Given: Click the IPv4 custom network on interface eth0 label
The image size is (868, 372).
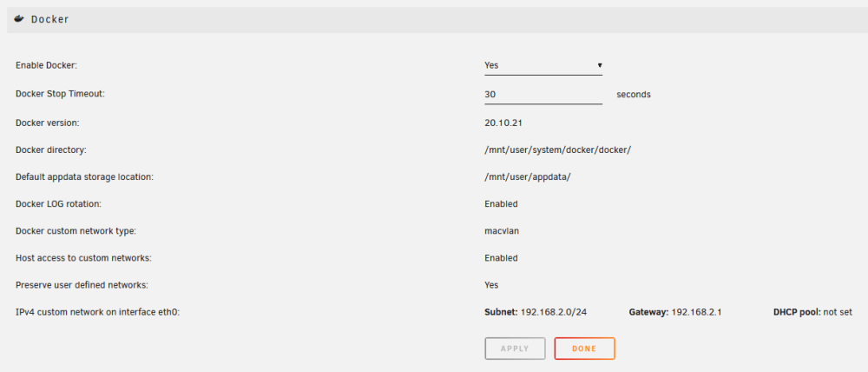Looking at the screenshot, I should pos(98,313).
